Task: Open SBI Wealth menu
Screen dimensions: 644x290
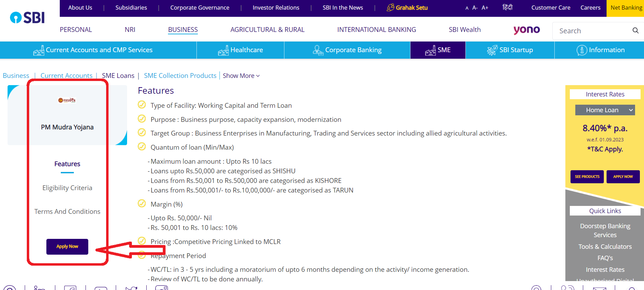Action: [x=465, y=30]
